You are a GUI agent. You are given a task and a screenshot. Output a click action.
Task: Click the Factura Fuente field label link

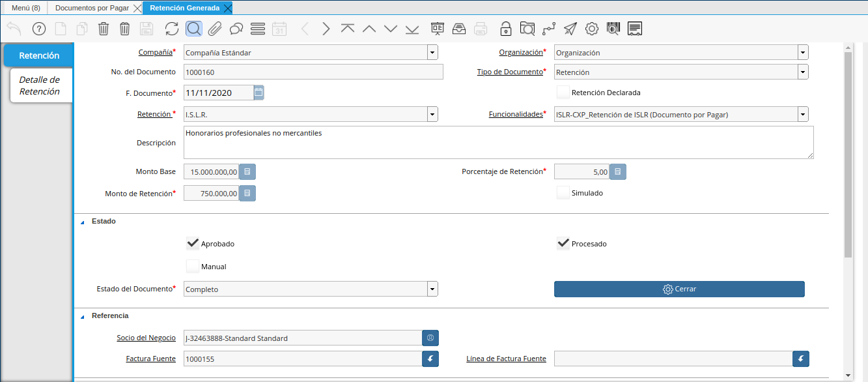coord(151,359)
